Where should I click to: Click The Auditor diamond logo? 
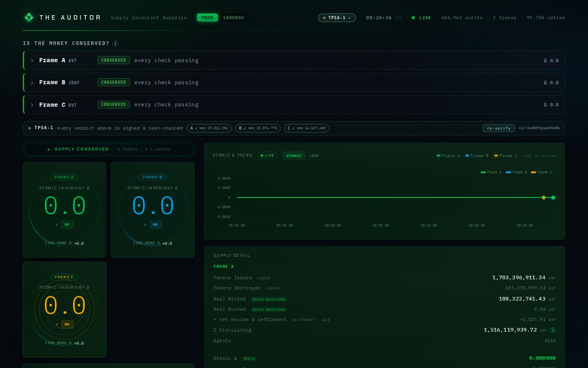tap(29, 17)
